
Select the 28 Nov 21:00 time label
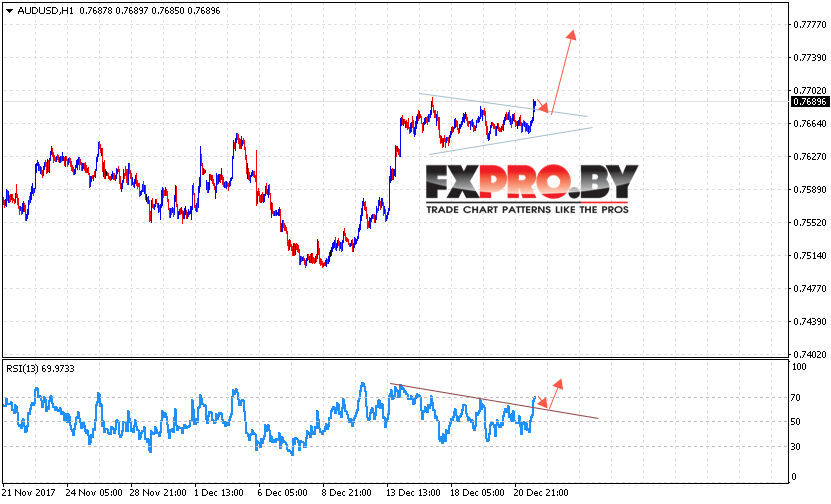[158, 492]
